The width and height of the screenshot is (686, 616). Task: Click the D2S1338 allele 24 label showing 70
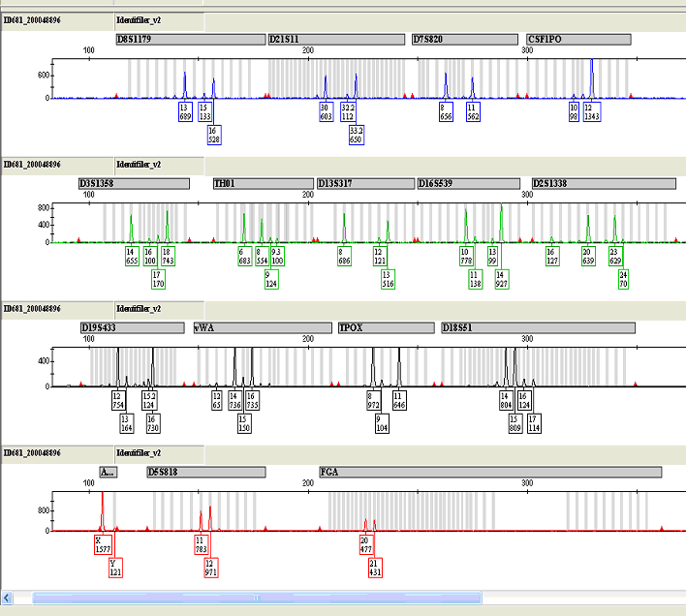point(623,279)
